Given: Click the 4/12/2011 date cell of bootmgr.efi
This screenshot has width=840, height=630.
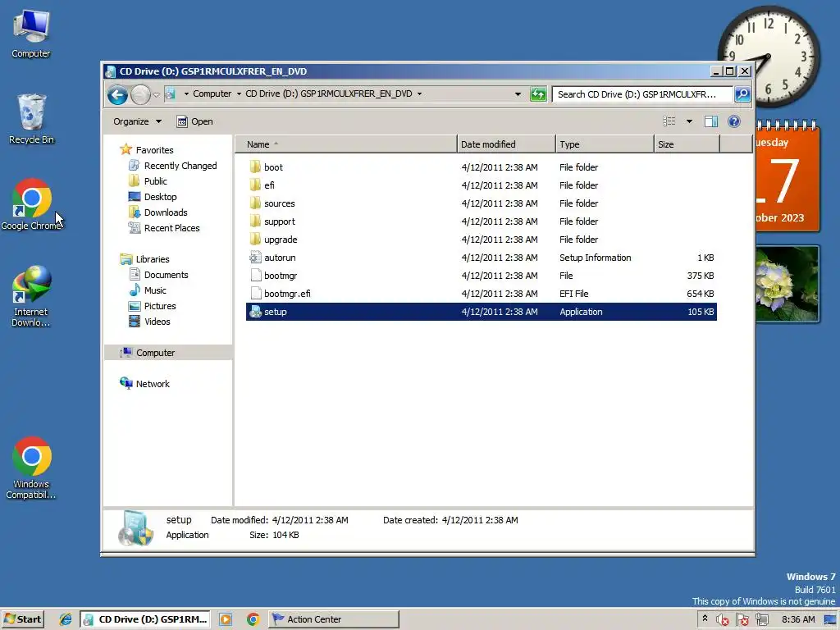Looking at the screenshot, I should tap(500, 294).
